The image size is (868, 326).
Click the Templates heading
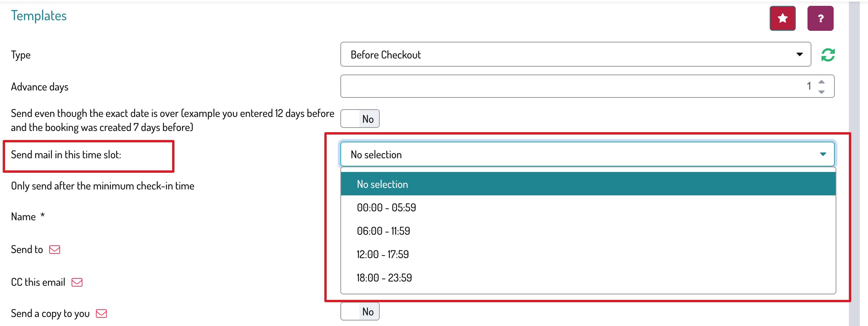pyautogui.click(x=39, y=16)
